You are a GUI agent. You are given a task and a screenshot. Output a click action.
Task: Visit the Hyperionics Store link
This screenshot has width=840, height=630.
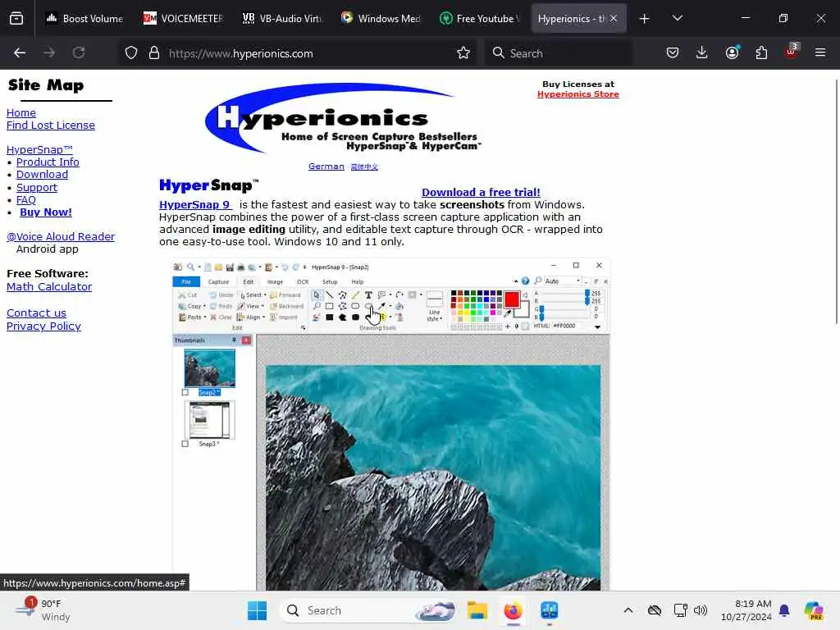click(x=578, y=94)
